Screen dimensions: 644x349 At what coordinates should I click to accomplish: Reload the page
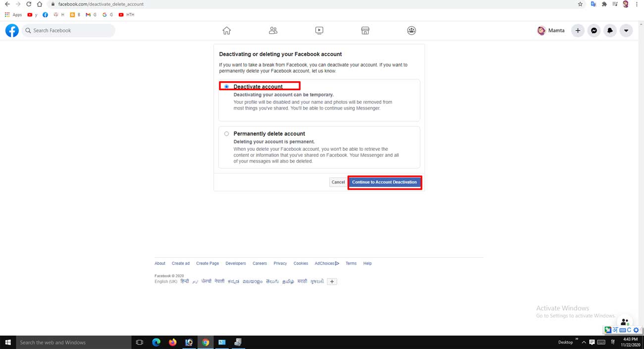point(29,4)
